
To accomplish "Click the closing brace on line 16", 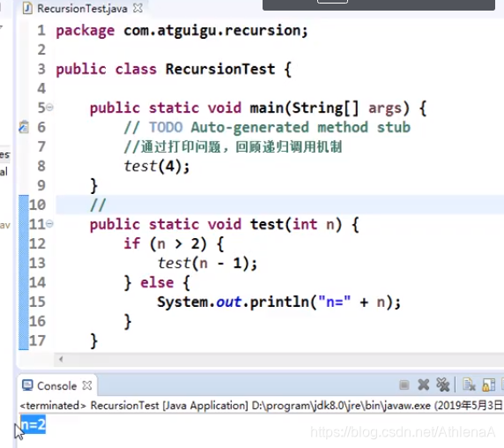I will (x=128, y=321).
